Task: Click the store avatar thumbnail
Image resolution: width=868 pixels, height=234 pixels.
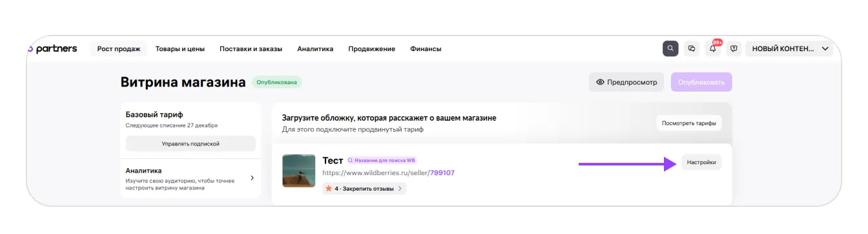Action: 299,171
